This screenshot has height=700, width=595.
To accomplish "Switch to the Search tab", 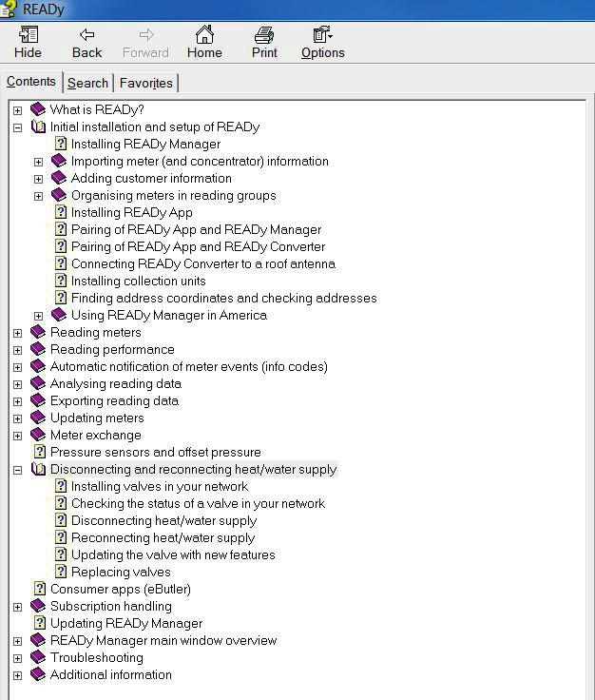I will pos(87,83).
